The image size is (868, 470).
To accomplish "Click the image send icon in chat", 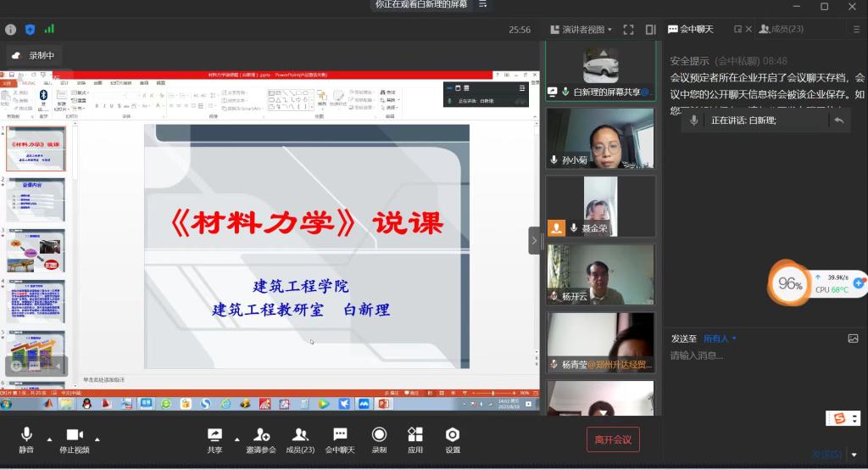I will 853,339.
